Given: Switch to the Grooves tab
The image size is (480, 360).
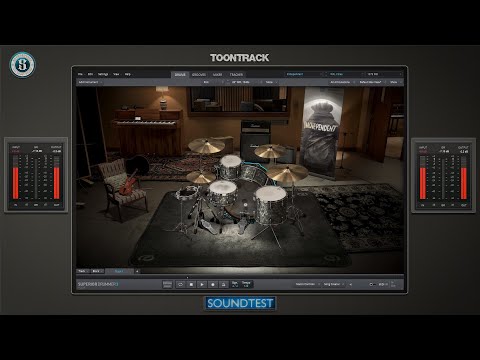Looking at the screenshot, I should point(199,75).
